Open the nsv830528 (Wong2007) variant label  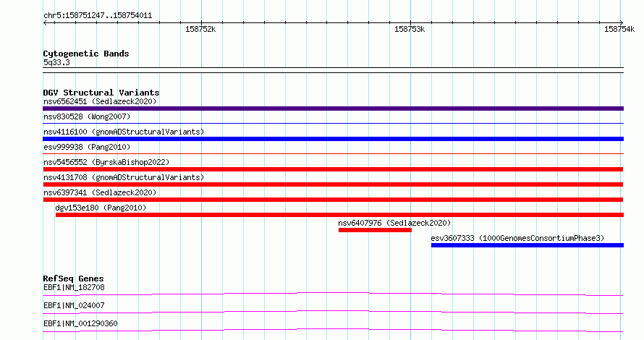[87, 116]
